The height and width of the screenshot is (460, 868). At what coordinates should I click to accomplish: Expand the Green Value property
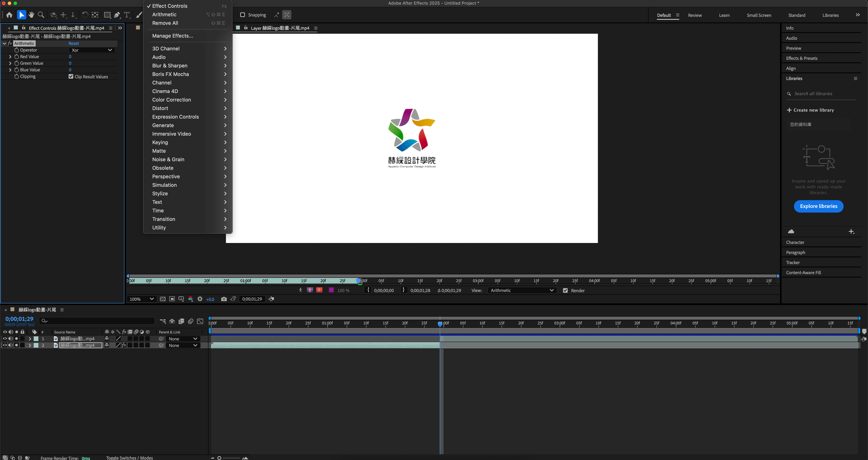(10, 63)
